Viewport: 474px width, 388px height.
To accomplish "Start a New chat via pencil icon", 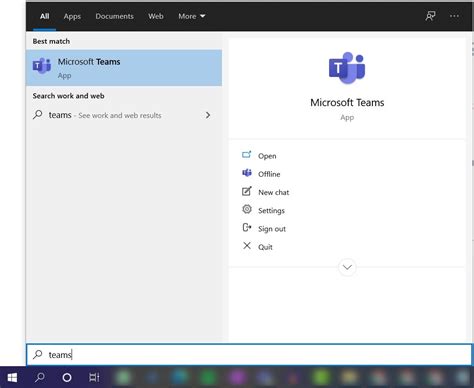I will coord(247,191).
